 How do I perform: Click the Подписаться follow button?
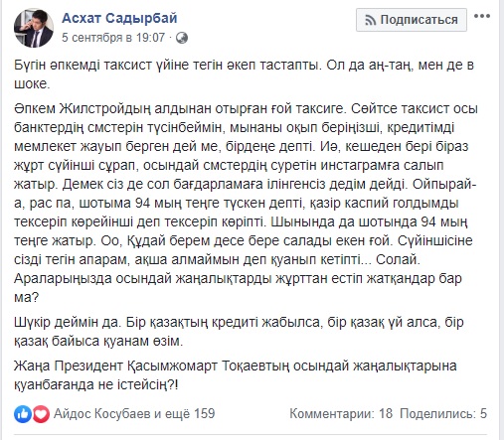(412, 20)
